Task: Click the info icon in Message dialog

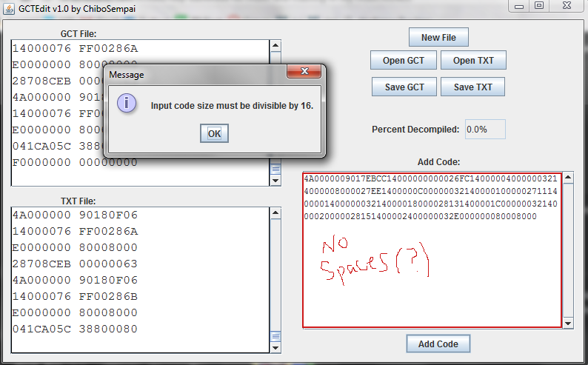Action: [x=127, y=103]
